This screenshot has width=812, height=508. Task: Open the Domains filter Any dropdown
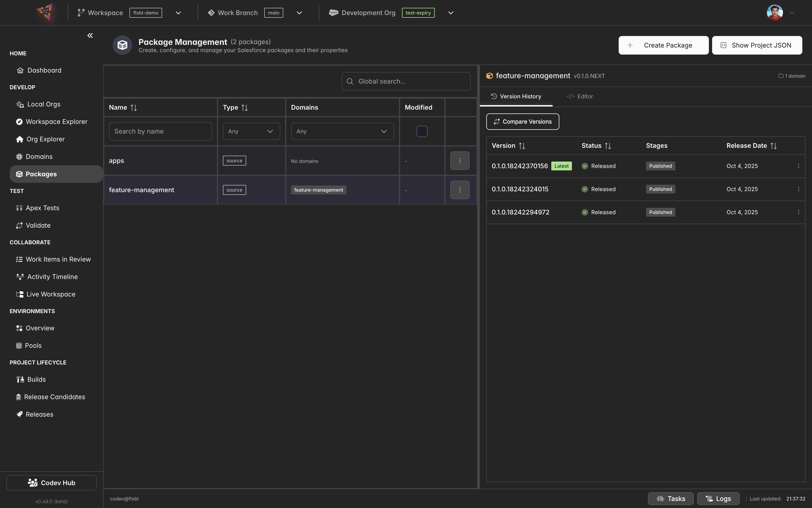(342, 131)
